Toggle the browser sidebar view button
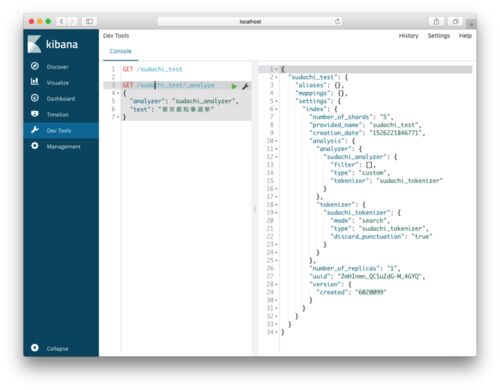 89,21
